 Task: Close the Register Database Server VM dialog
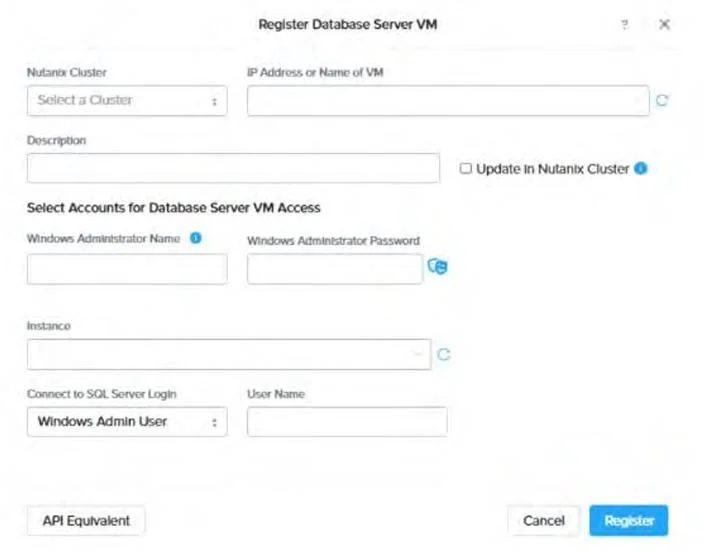click(x=664, y=24)
